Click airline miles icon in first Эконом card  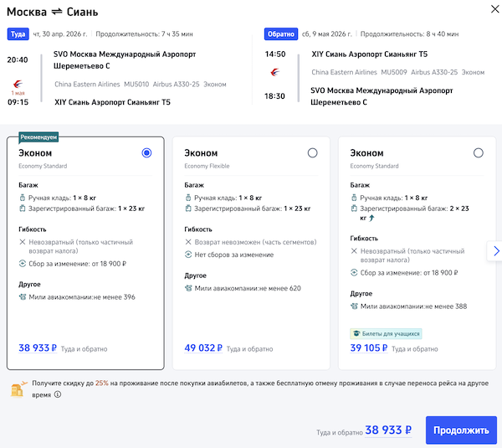click(x=23, y=296)
